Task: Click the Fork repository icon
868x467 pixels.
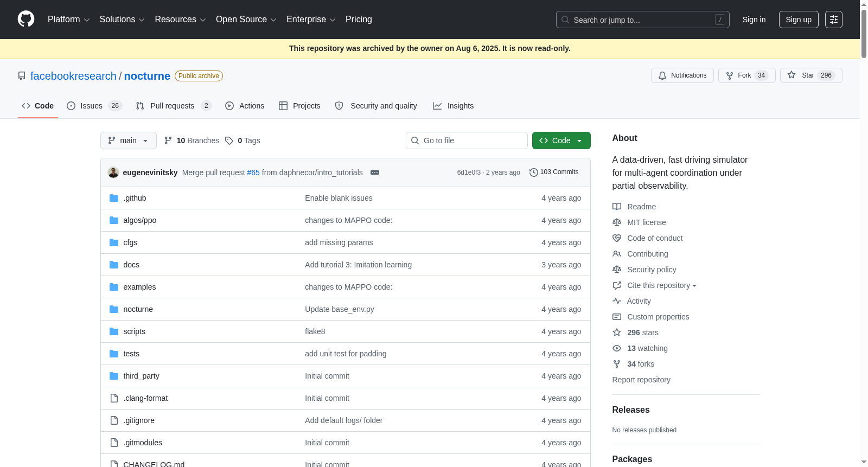Action: tap(730, 75)
